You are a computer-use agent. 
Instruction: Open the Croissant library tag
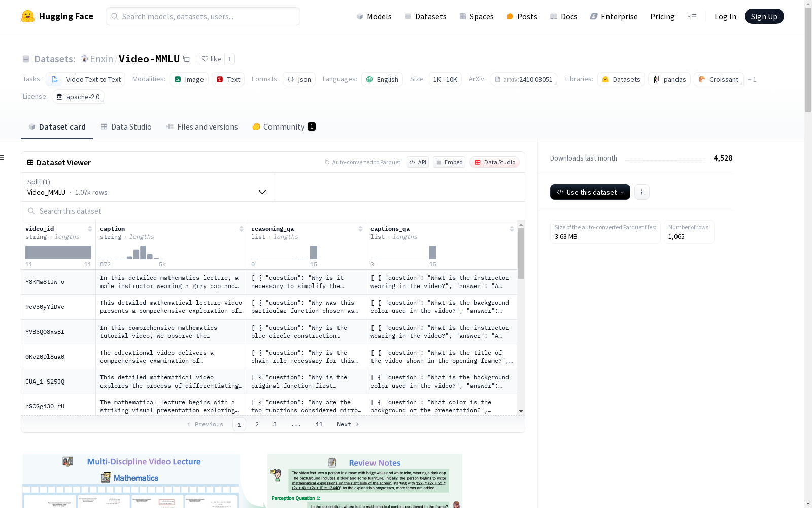coord(719,79)
